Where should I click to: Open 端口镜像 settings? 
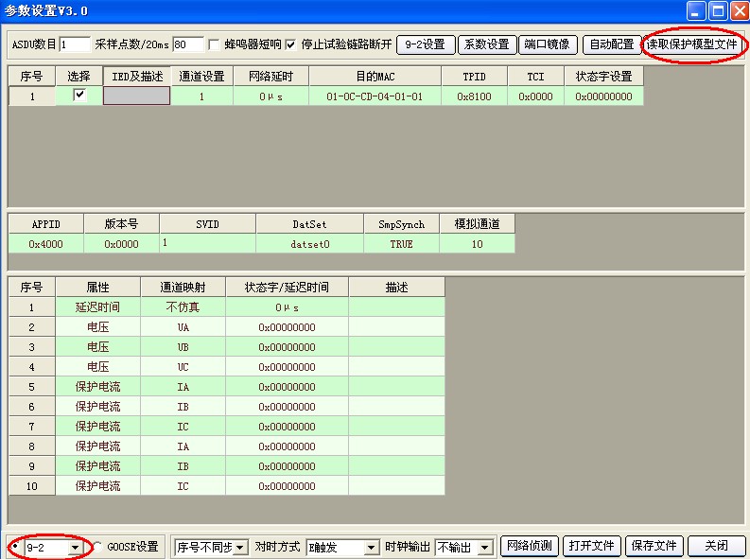coord(546,44)
